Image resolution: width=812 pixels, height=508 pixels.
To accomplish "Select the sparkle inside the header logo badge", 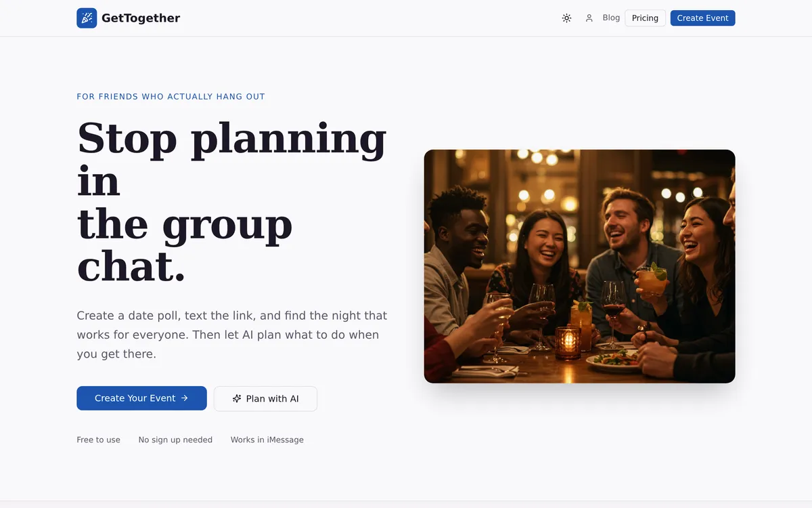I will [x=86, y=18].
